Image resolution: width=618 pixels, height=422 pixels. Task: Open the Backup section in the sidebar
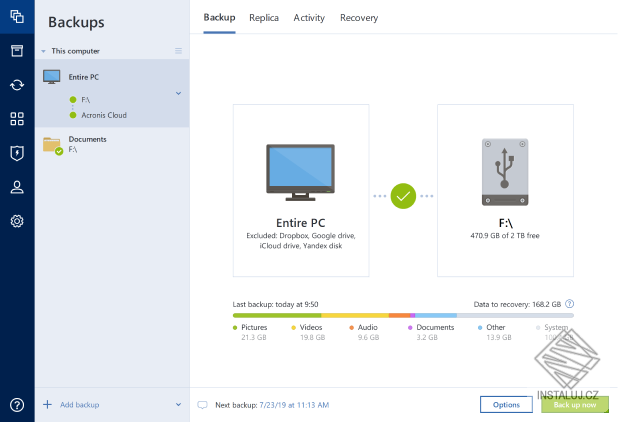click(17, 17)
